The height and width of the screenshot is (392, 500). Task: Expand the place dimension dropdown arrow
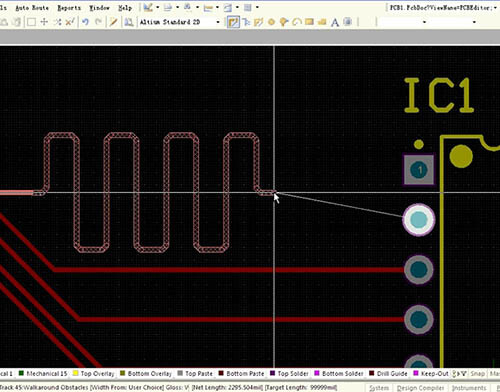tap(217, 7)
